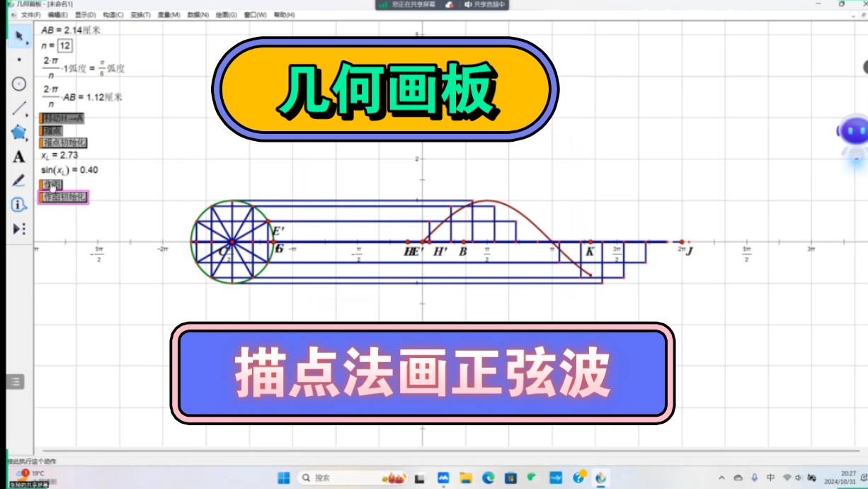The image size is (868, 489).
Task: Select the compass circle tool
Action: click(x=18, y=83)
